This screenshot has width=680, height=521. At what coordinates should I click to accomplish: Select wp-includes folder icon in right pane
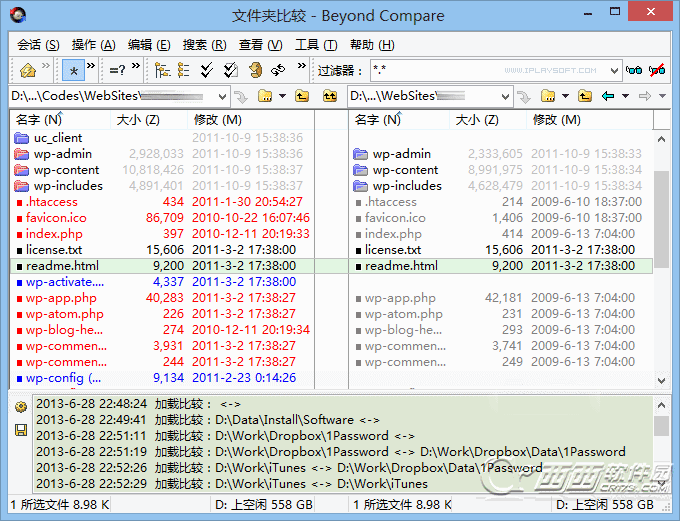coord(360,186)
